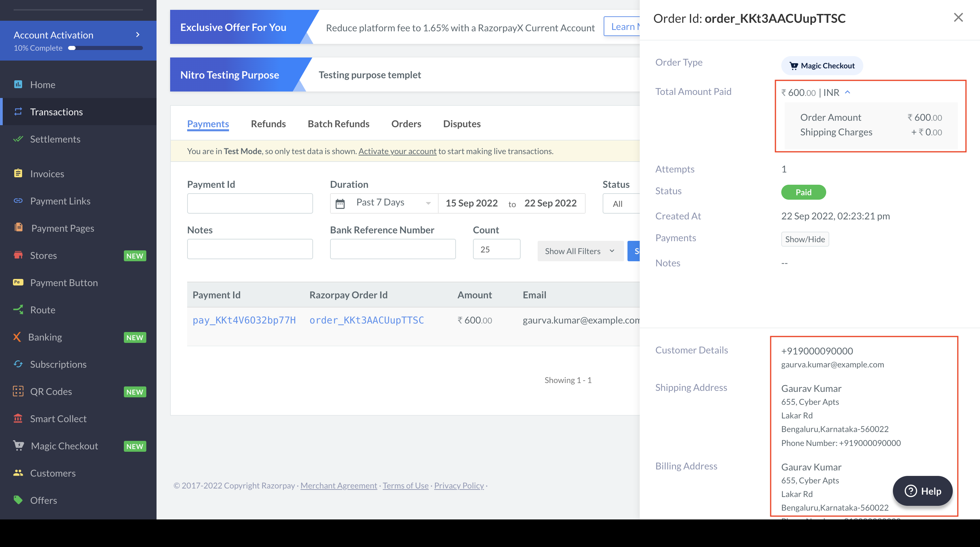Click the Payment Pages document icon
980x547 pixels.
[18, 228]
